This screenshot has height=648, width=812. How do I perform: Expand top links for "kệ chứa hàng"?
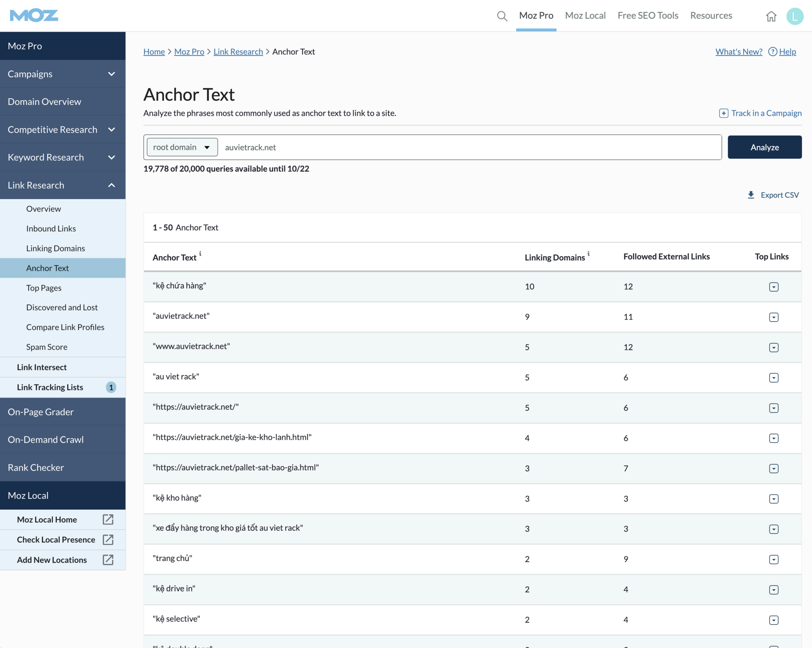tap(774, 287)
